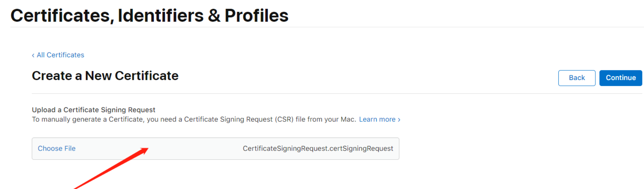Click the Upload a Certificate Signing Request label
Viewport: 644px width, 189px height.
pos(94,110)
